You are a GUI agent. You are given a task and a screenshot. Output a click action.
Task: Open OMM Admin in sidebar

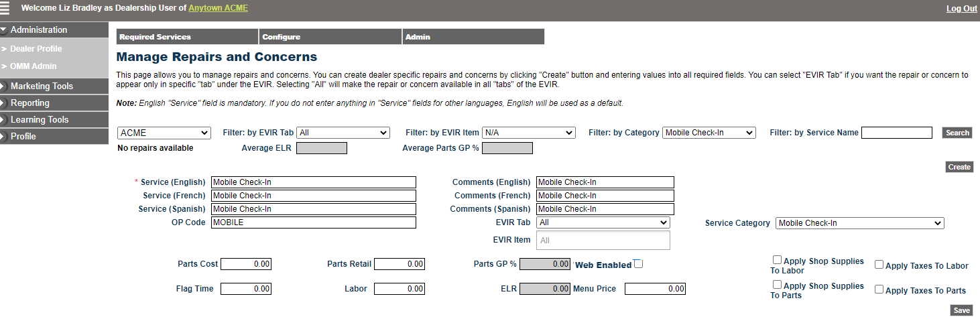point(34,66)
